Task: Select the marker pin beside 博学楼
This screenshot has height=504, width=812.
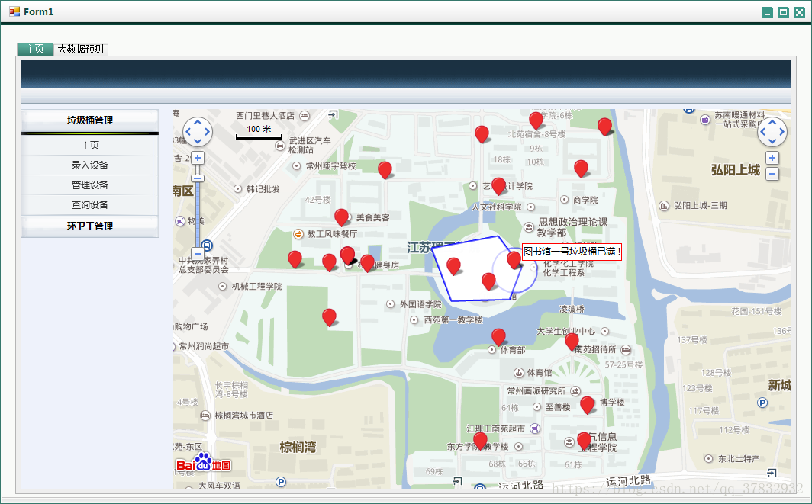Action: (586, 404)
